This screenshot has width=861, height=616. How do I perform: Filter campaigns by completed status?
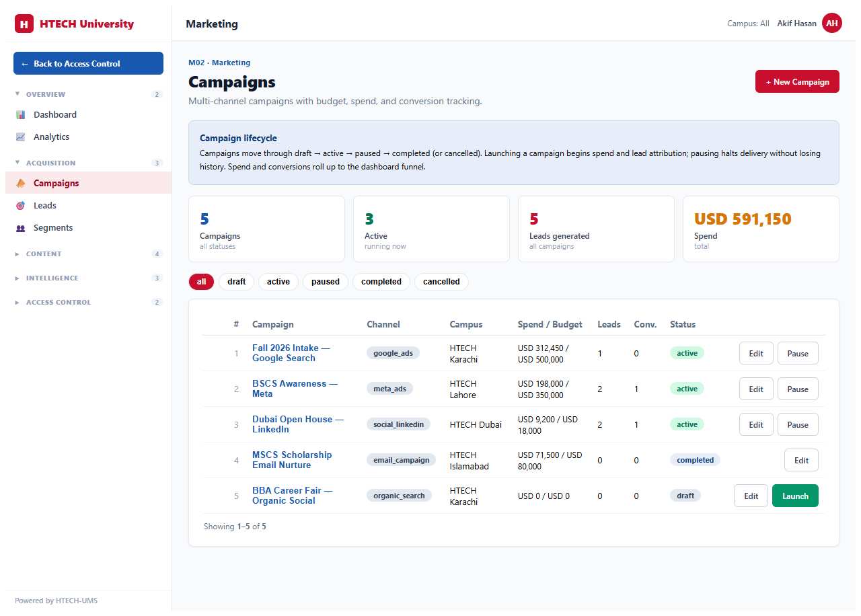point(381,282)
